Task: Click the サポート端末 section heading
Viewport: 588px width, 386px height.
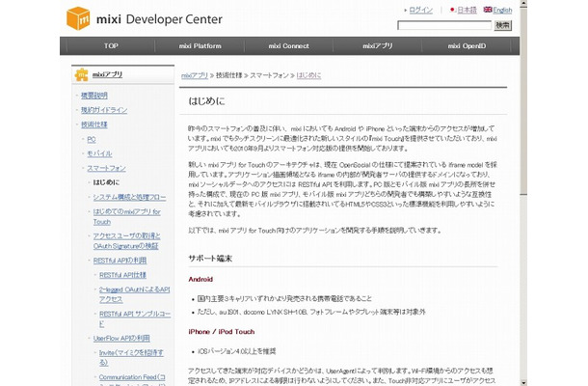Action: click(210, 259)
